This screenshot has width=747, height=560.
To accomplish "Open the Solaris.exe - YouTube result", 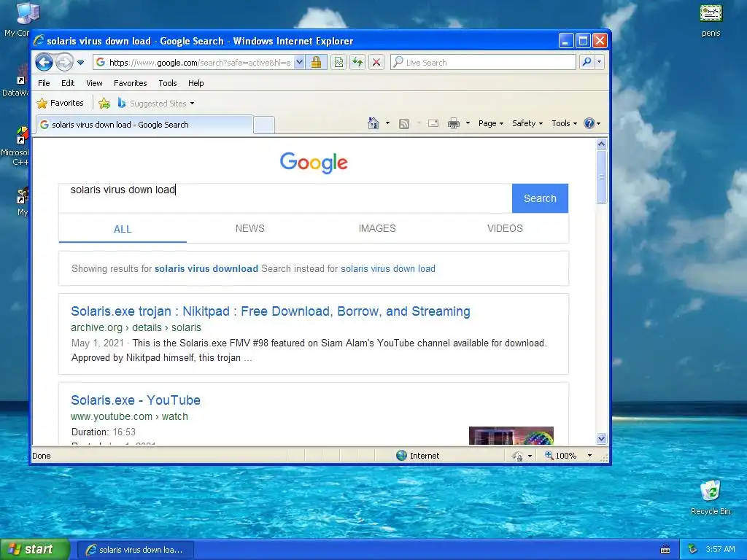I will click(x=136, y=400).
